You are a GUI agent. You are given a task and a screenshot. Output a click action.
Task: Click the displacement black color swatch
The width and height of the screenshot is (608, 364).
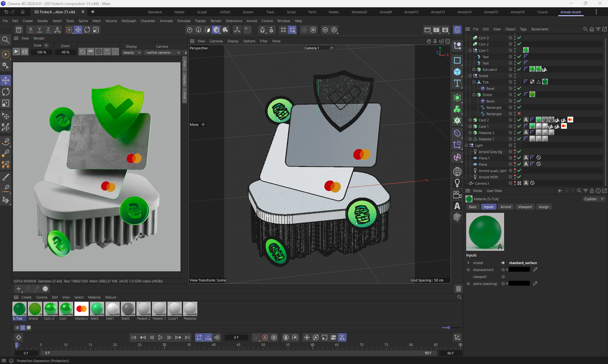pos(519,270)
